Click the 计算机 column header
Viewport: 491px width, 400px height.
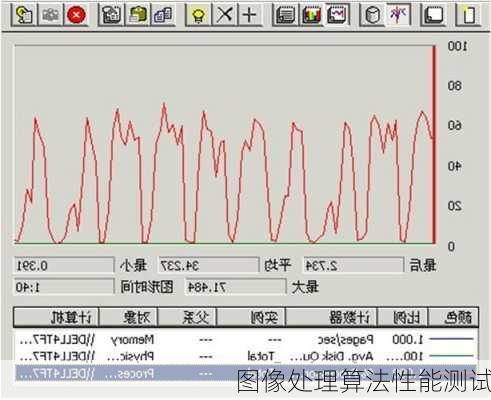56,317
